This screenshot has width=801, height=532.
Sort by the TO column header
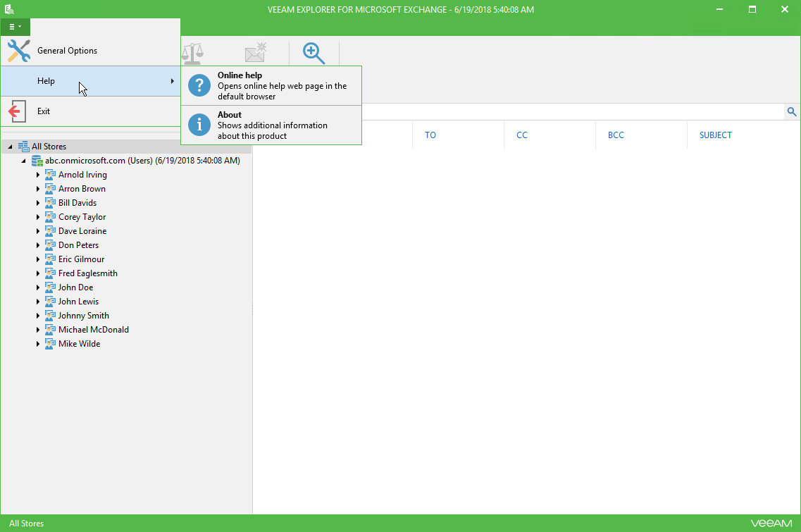tap(430, 135)
